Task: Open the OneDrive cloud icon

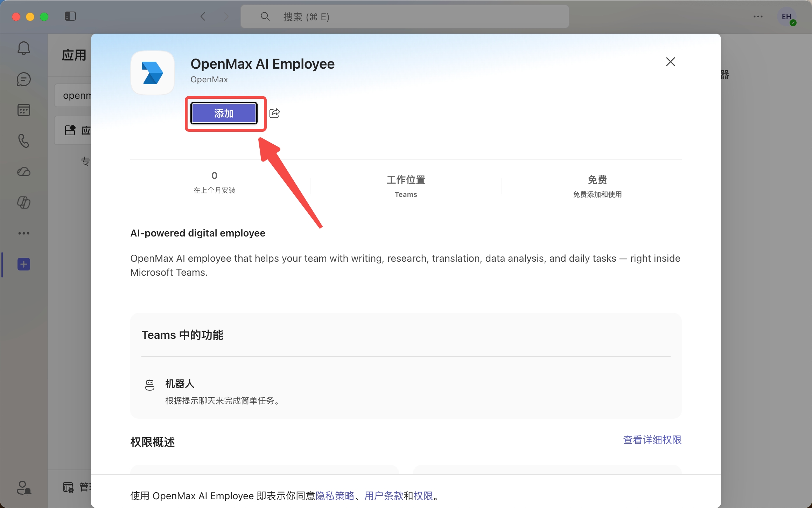Action: (24, 172)
